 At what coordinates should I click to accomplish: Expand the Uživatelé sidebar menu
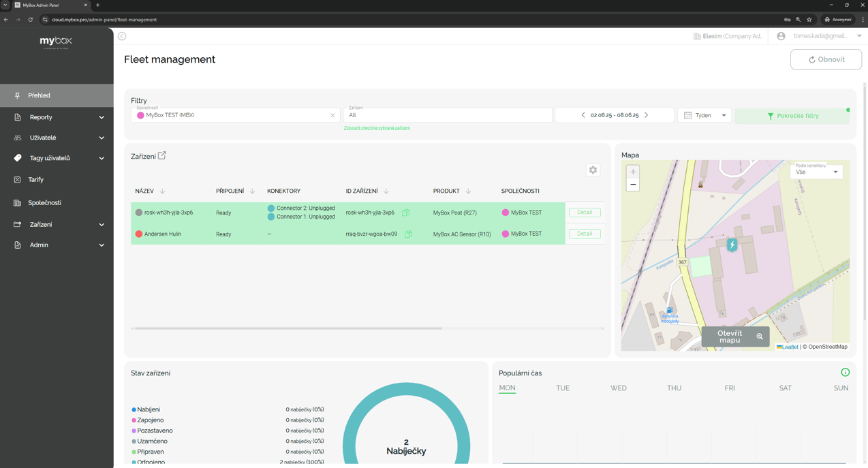click(x=57, y=138)
